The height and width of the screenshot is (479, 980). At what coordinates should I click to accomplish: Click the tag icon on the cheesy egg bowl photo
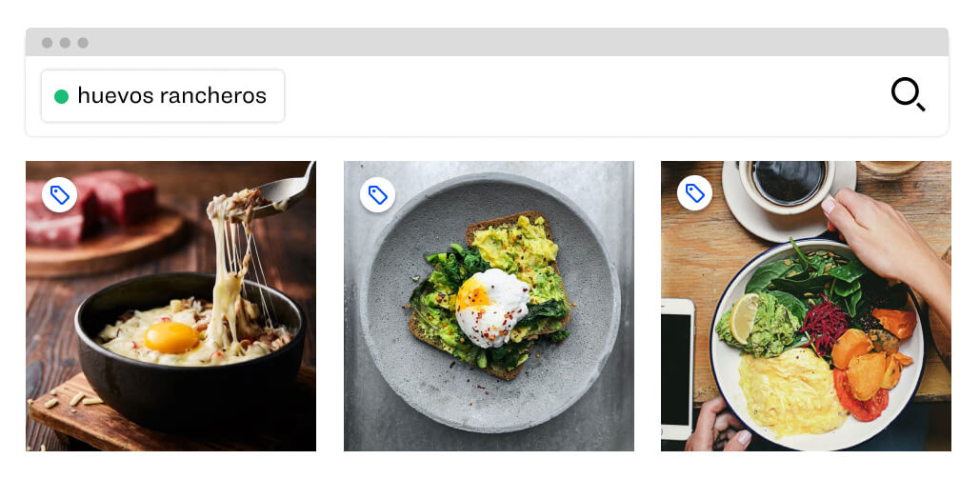click(60, 195)
